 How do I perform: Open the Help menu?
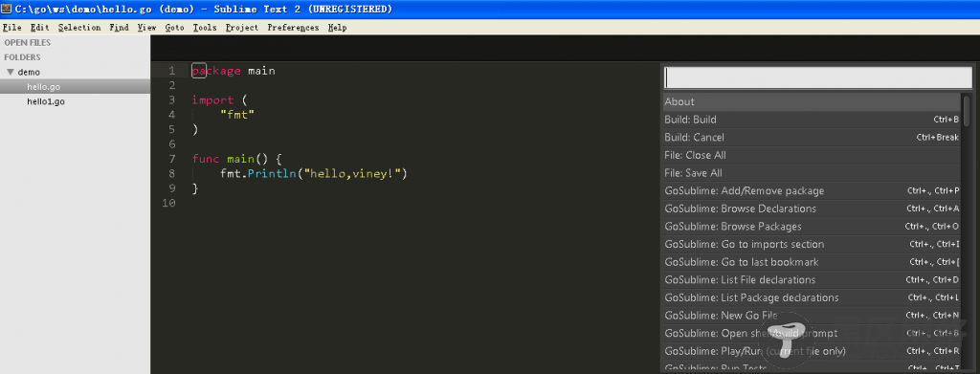(337, 28)
